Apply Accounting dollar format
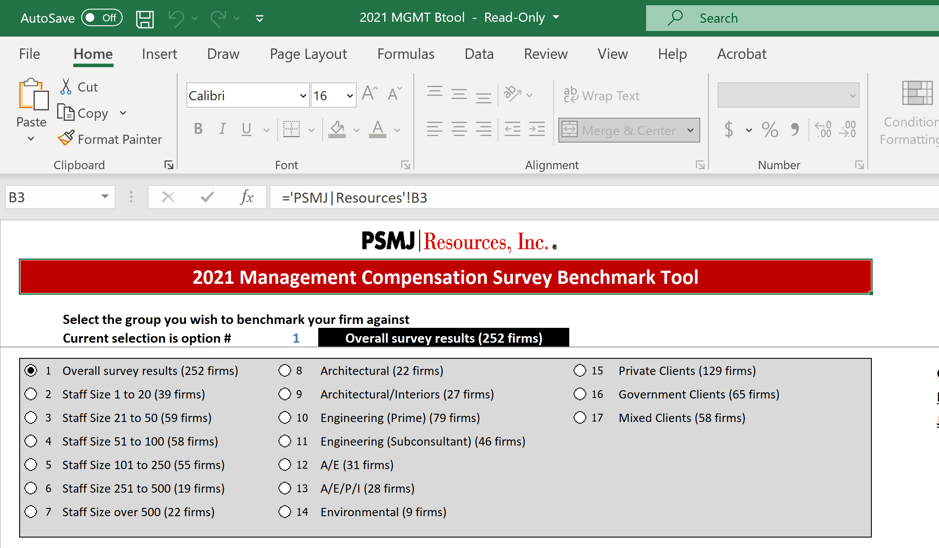Viewport: 939px width, 548px height. coord(729,129)
